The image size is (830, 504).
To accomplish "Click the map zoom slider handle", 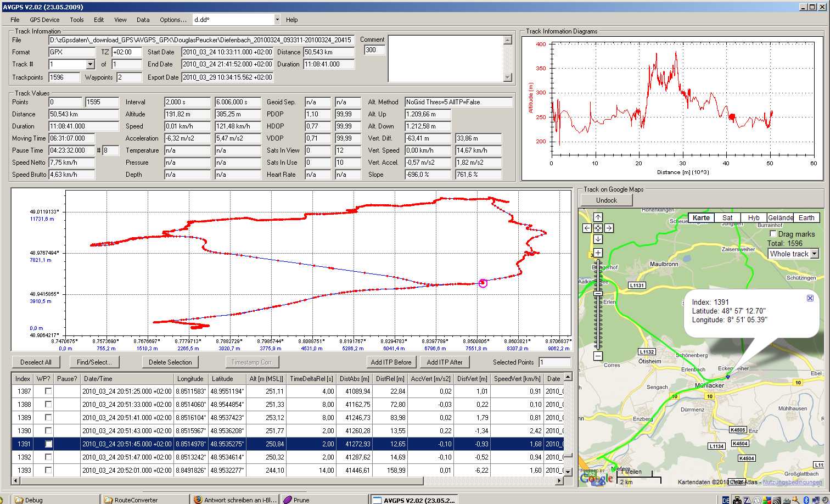I will click(598, 293).
